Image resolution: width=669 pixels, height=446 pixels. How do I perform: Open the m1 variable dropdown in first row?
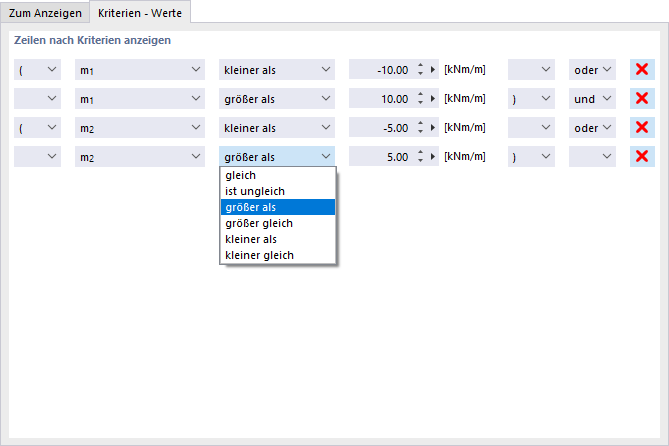(139, 70)
